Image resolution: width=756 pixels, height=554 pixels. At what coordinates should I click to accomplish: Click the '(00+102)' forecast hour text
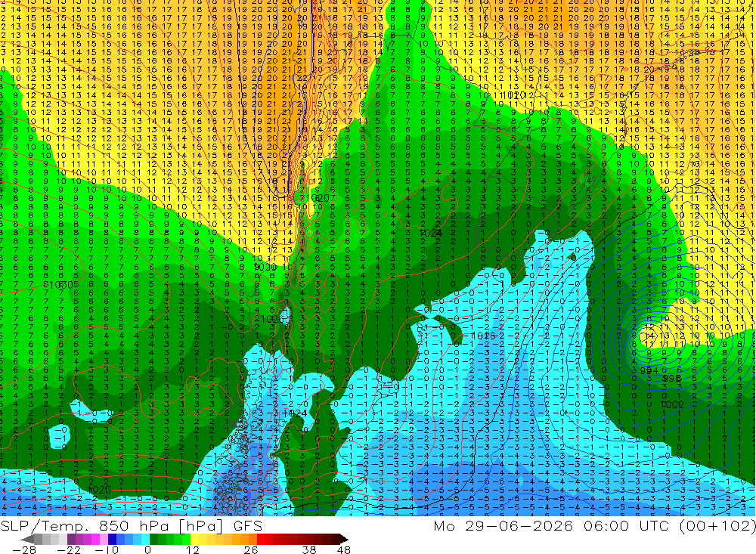click(717, 525)
